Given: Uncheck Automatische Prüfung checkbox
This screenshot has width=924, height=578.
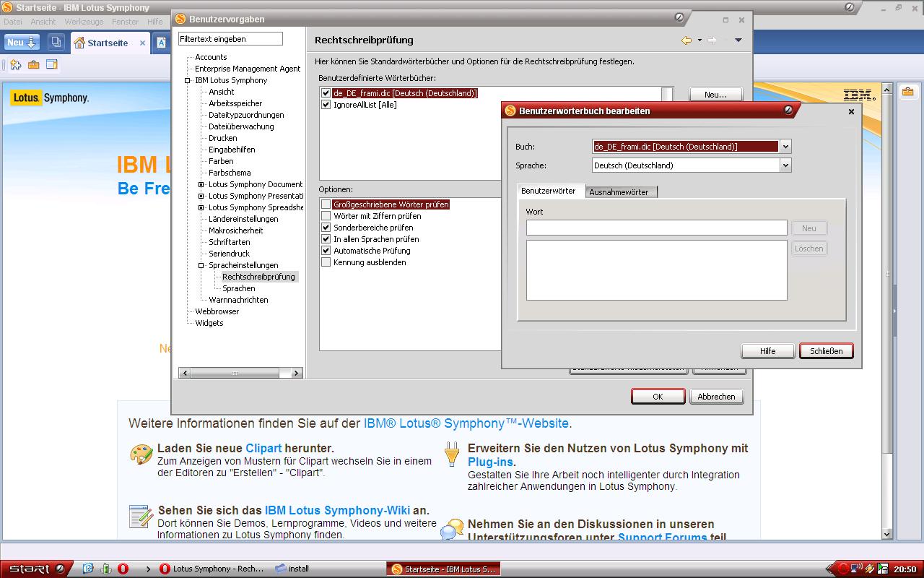Looking at the screenshot, I should (326, 251).
